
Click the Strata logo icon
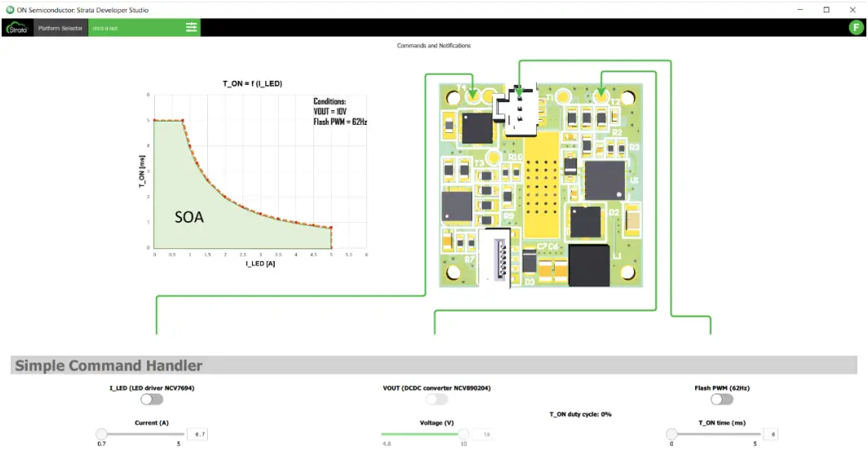17,28
